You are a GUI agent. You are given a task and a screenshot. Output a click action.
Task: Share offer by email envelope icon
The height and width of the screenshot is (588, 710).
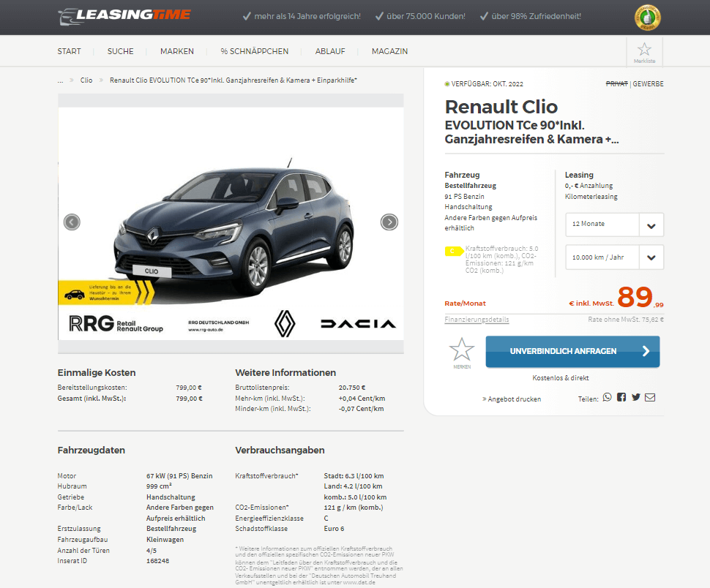click(650, 397)
